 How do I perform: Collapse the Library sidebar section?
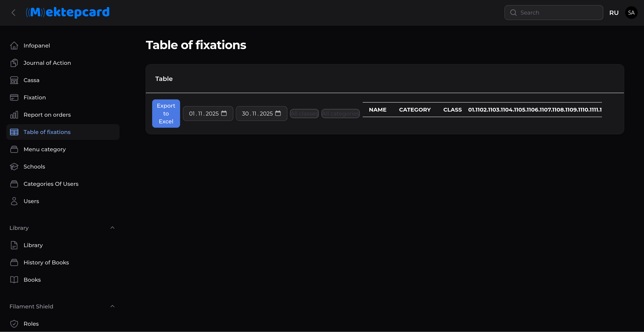[x=112, y=228]
